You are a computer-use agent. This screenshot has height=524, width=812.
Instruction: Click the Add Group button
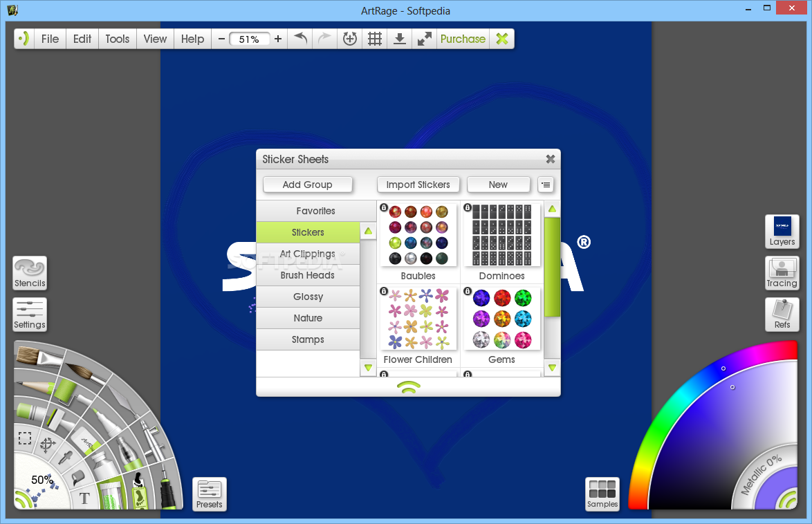(308, 185)
